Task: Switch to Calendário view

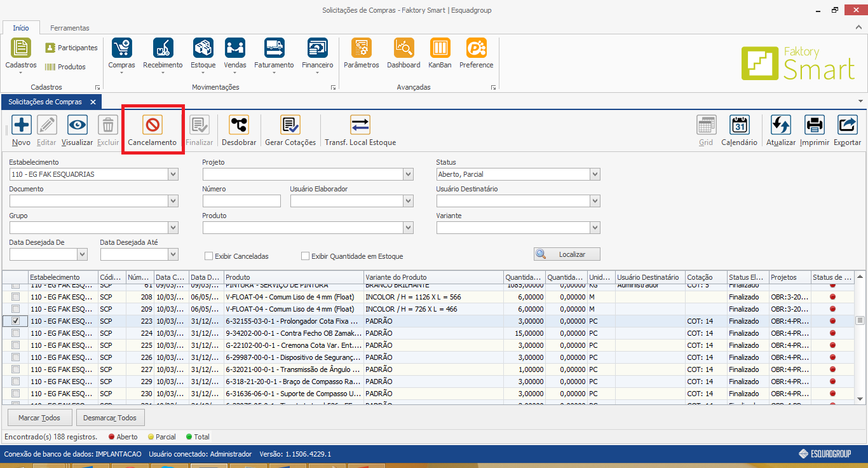Action: 739,125
